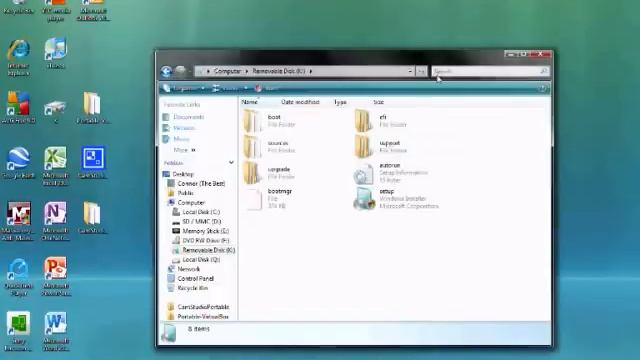Screen dimensions: 640x360
Task: Open Internet Explorer desktop shortcut
Action: click(18, 57)
